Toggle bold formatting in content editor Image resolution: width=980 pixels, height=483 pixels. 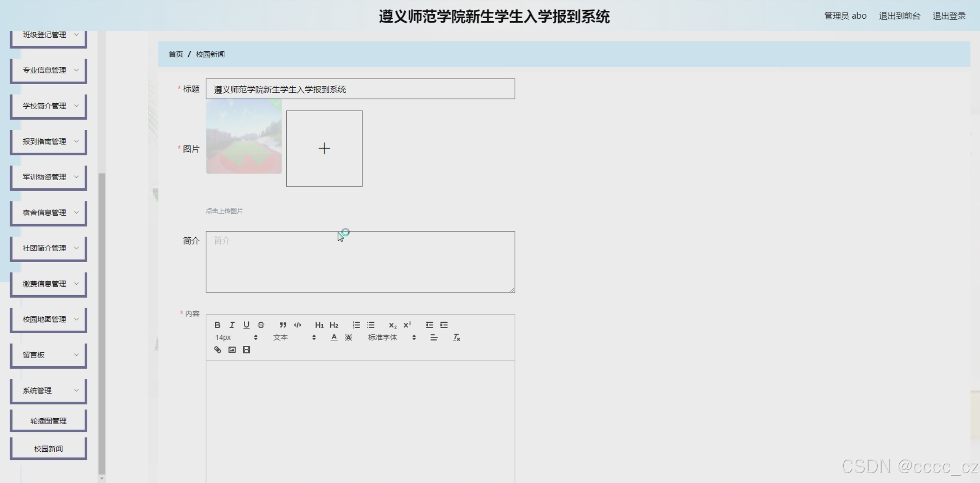coord(217,325)
